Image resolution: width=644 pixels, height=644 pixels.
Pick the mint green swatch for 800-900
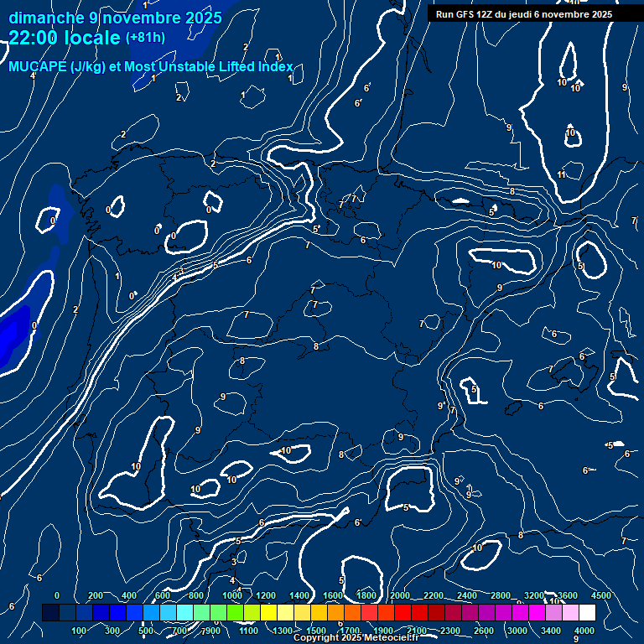[x=201, y=612]
